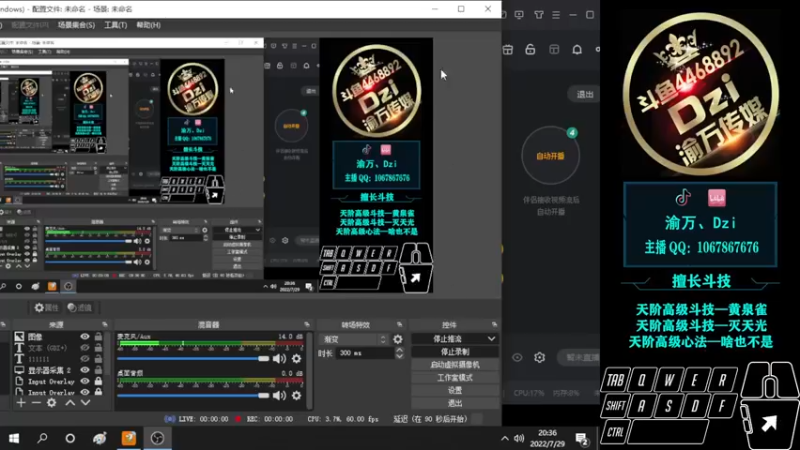Click 启动虚拟摄像机 button

(455, 365)
